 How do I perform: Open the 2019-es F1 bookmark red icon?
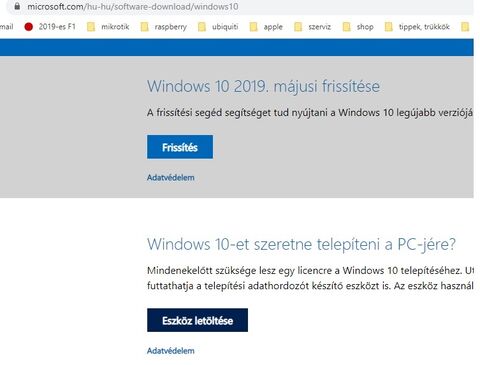29,27
